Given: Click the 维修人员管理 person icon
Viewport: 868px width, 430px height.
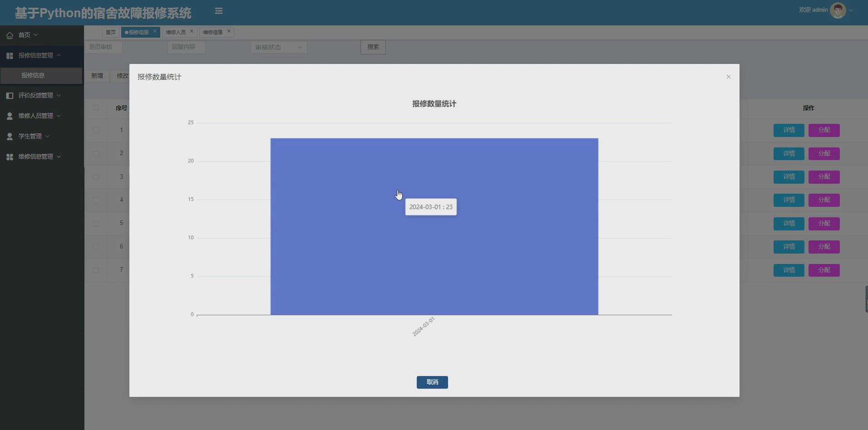Looking at the screenshot, I should pyautogui.click(x=10, y=116).
